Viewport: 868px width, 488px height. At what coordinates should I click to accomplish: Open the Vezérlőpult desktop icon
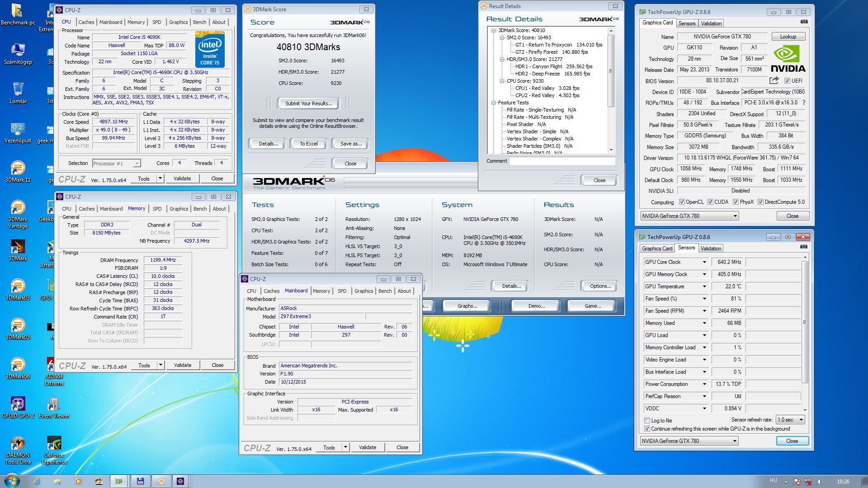pyautogui.click(x=18, y=132)
